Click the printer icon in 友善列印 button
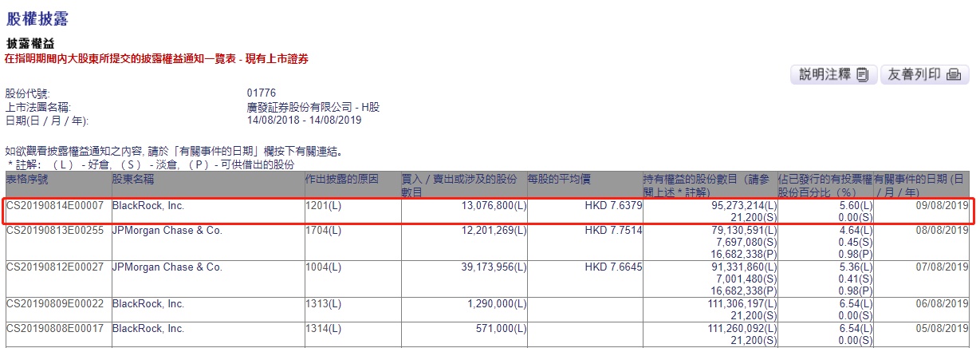Image resolution: width=980 pixels, height=348 pixels. (954, 75)
